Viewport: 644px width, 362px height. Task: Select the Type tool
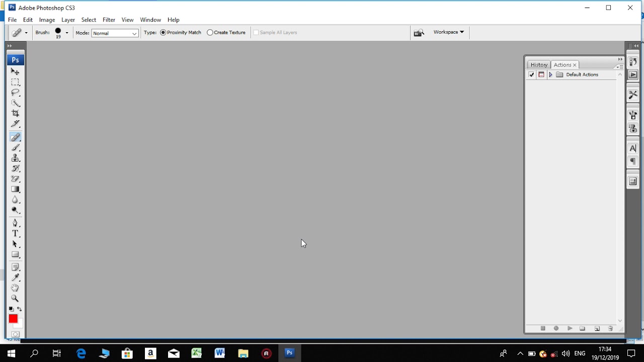coord(16,233)
